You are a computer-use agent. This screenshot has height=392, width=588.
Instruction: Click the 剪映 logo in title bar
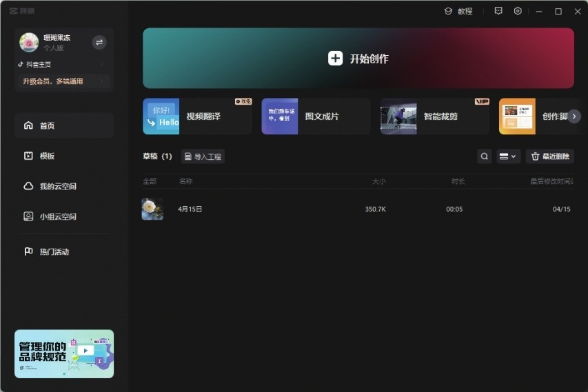pos(22,11)
